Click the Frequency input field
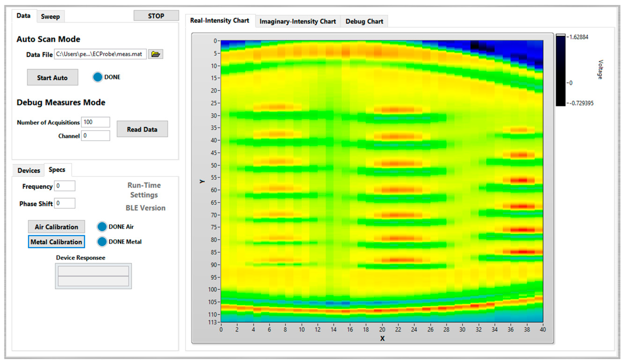Image resolution: width=624 pixels, height=364 pixels. 65,186
